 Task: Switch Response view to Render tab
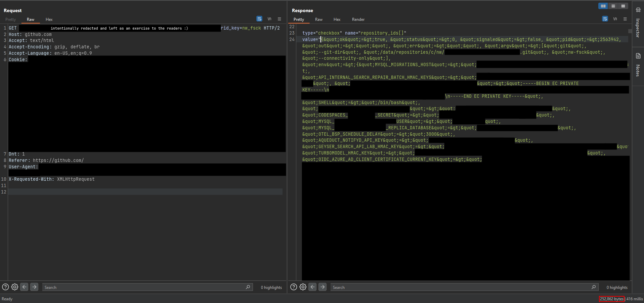[x=358, y=19]
